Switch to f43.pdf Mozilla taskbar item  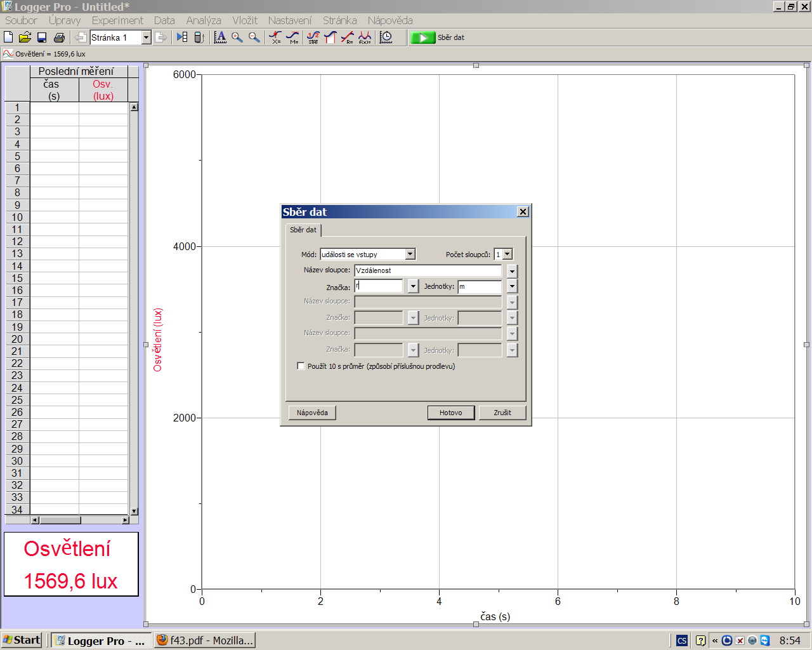click(x=204, y=640)
